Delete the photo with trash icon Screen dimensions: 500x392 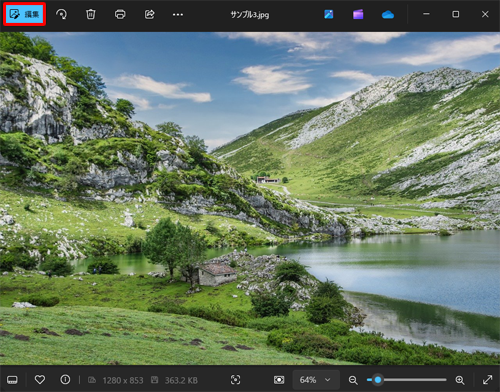91,14
